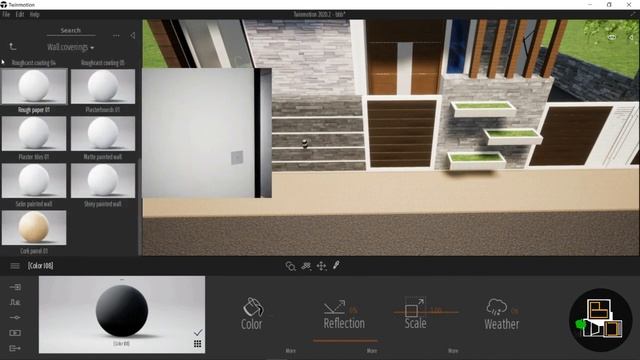Select the UV/texture mapping tool icon
The width and height of the screenshot is (640, 360).
point(306,266)
